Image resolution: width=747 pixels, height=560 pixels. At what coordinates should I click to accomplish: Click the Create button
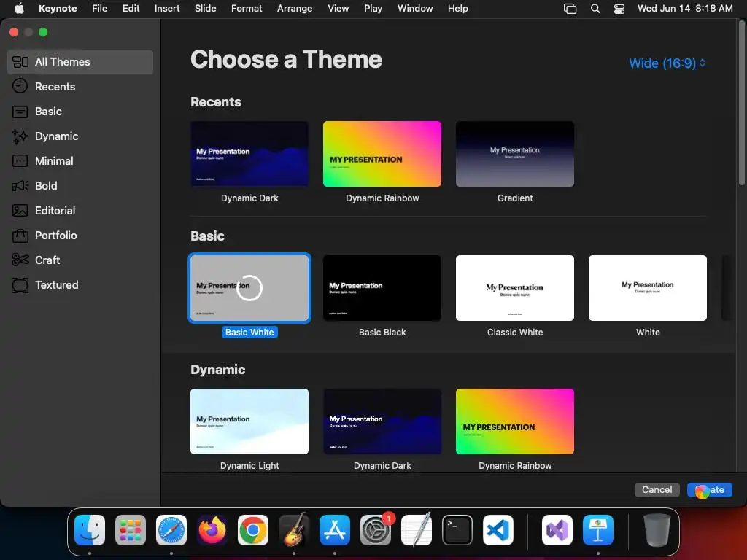709,489
